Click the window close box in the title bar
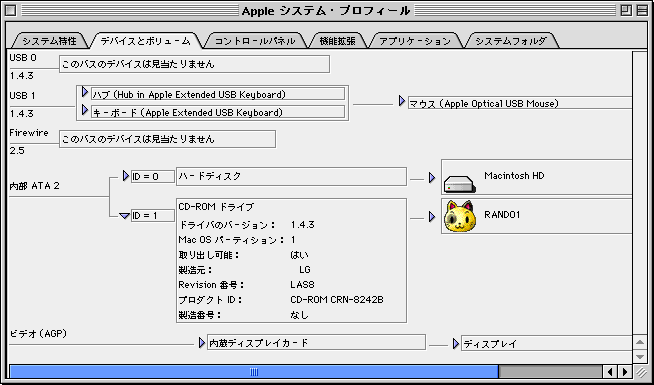Viewport: 654px width, 385px height. [10, 10]
